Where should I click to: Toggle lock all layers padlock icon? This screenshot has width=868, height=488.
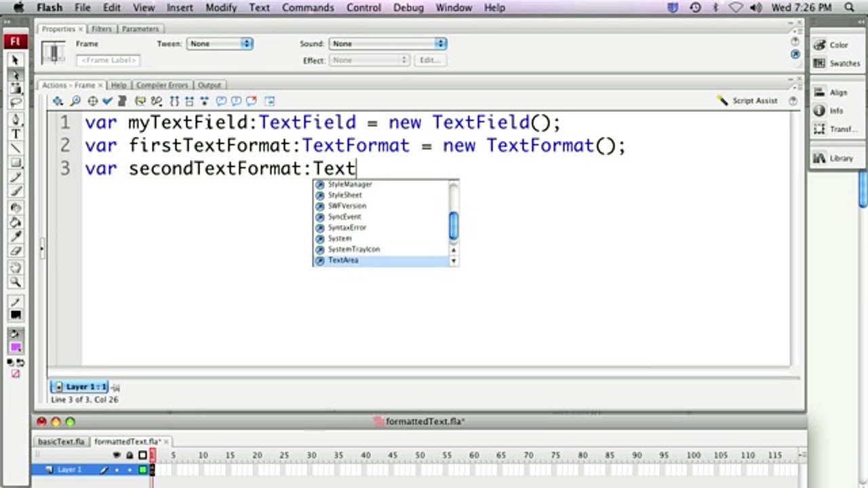coord(130,455)
